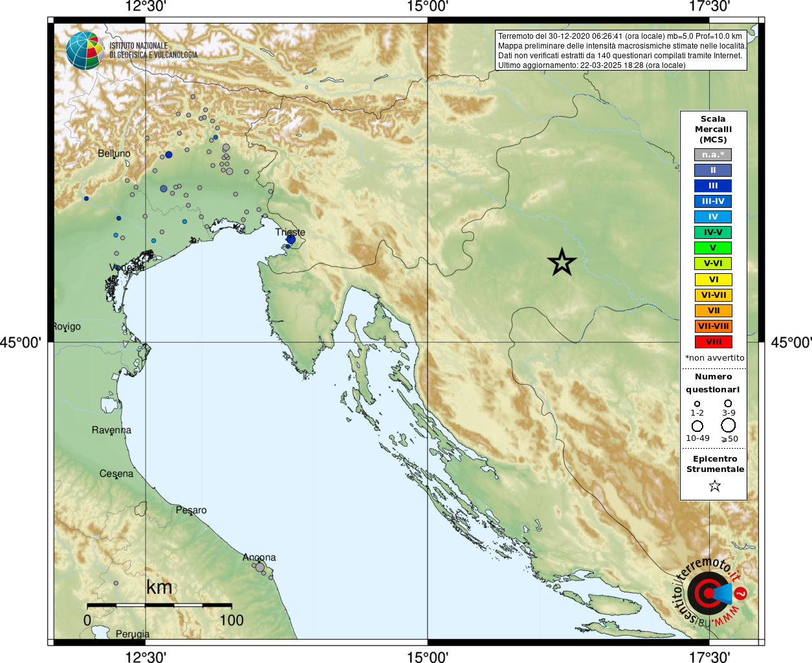Click the Ancona city label
The height and width of the screenshot is (663, 812).
tap(259, 557)
